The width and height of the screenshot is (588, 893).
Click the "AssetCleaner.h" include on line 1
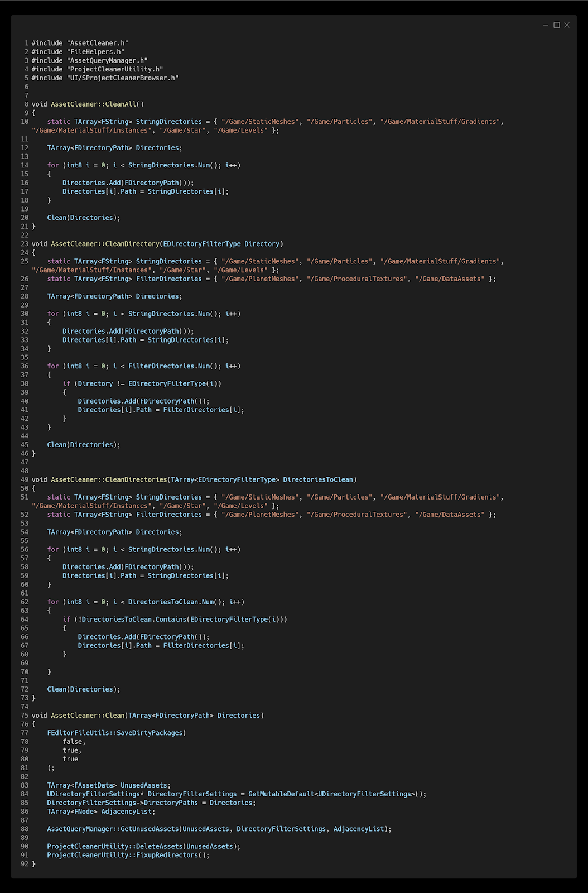[x=98, y=43]
